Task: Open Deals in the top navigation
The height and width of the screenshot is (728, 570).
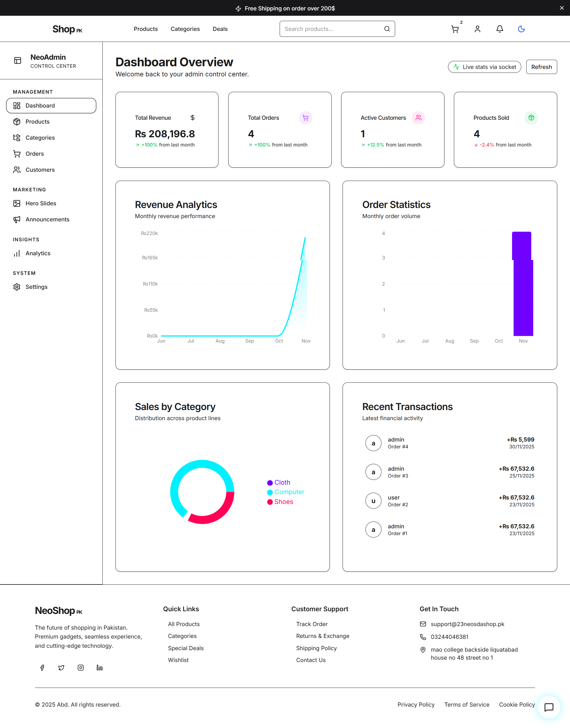Action: tap(220, 29)
